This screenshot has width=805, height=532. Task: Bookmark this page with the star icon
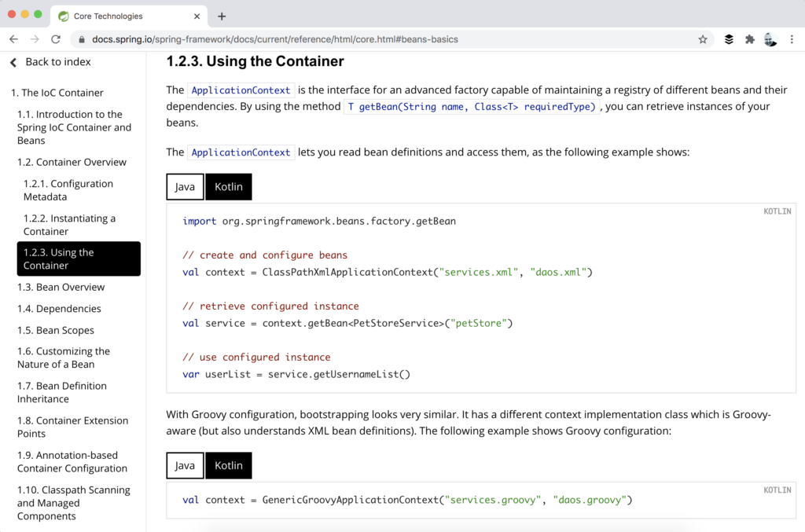(703, 39)
